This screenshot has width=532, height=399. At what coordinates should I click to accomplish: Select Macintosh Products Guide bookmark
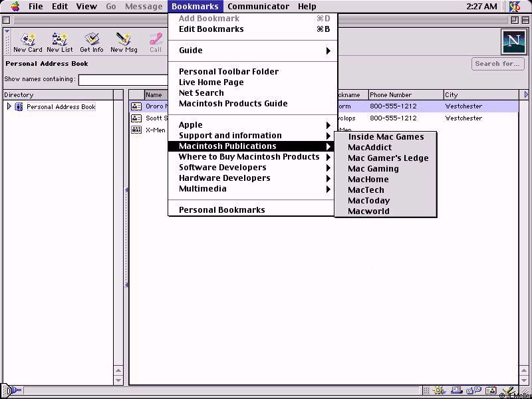click(253, 104)
